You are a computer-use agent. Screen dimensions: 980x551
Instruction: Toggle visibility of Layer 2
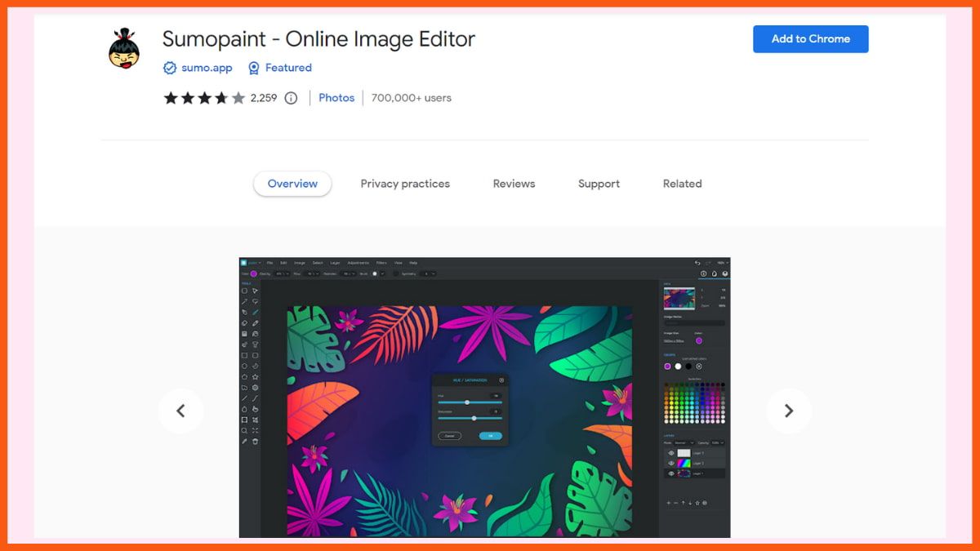(x=671, y=463)
